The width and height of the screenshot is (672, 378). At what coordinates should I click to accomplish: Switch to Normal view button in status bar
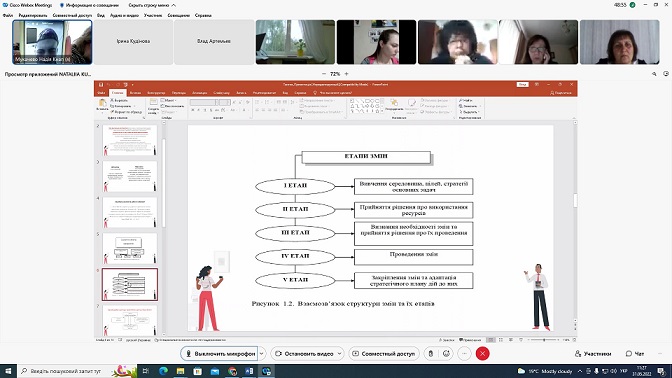pos(491,340)
